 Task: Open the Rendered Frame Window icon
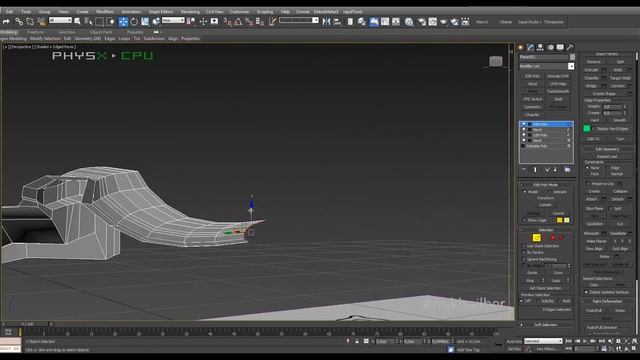[x=433, y=22]
